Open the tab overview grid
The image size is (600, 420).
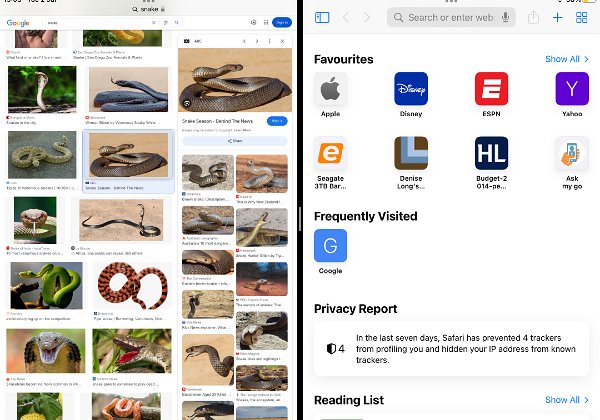pos(581,18)
